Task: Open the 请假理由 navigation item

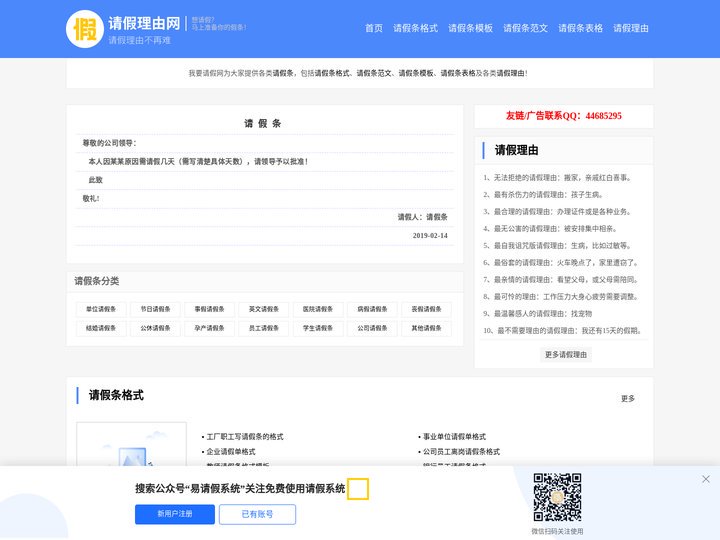Action: point(631,28)
